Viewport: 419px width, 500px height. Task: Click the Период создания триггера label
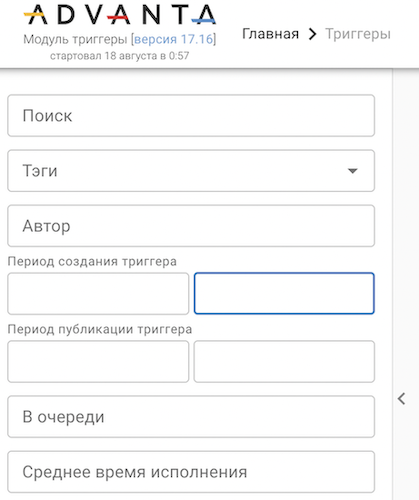tap(92, 262)
